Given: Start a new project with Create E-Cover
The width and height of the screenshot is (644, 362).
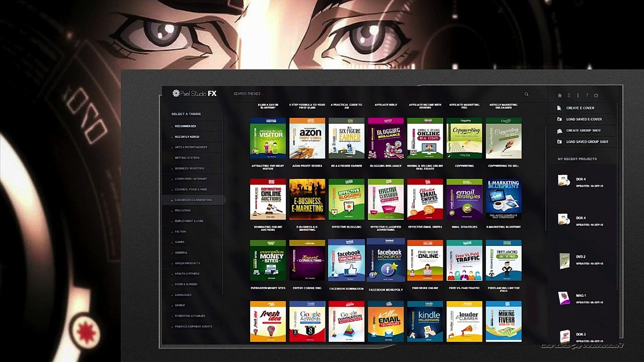Looking at the screenshot, I should tap(580, 108).
